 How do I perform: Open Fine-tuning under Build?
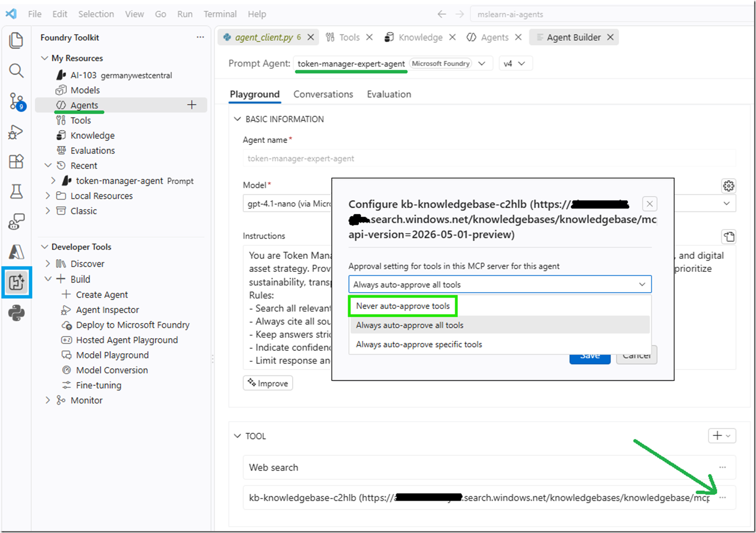[99, 385]
